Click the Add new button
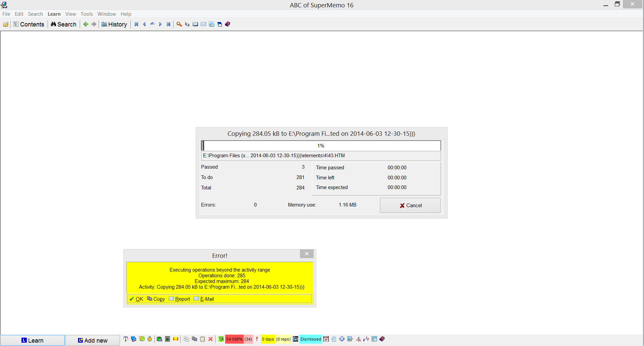Screen dimensions: 644x346 point(92,340)
